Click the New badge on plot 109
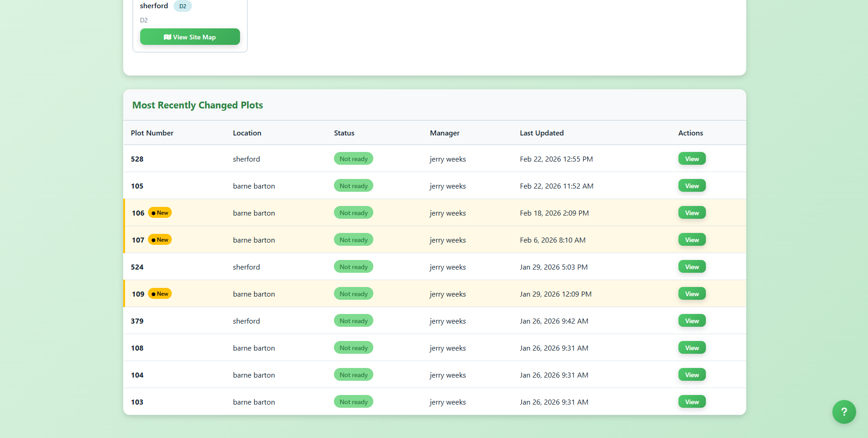868x438 pixels. [x=160, y=293]
